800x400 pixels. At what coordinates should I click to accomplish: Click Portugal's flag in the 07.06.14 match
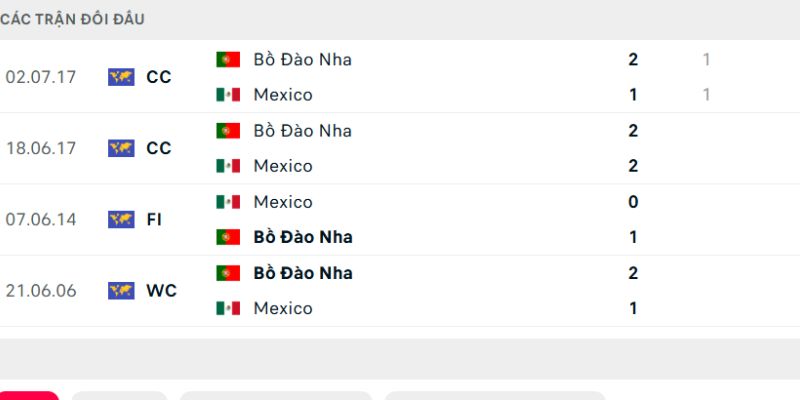point(228,237)
